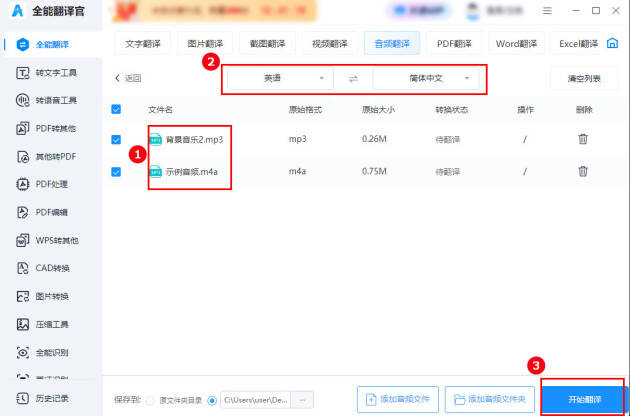Click the 原始大小 column header
This screenshot has width=630, height=416.
coord(378,109)
